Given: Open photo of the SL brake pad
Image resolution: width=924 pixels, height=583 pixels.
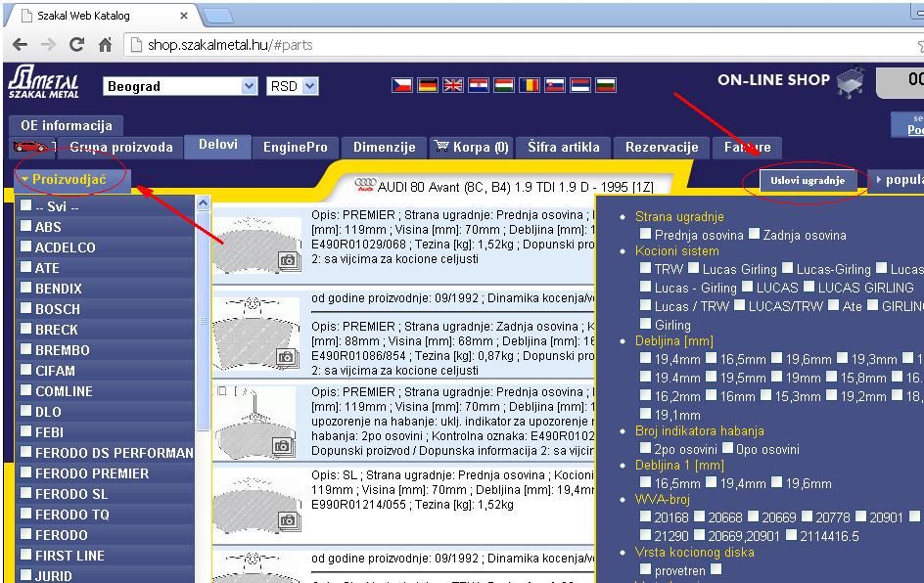Looking at the screenshot, I should pos(288,520).
